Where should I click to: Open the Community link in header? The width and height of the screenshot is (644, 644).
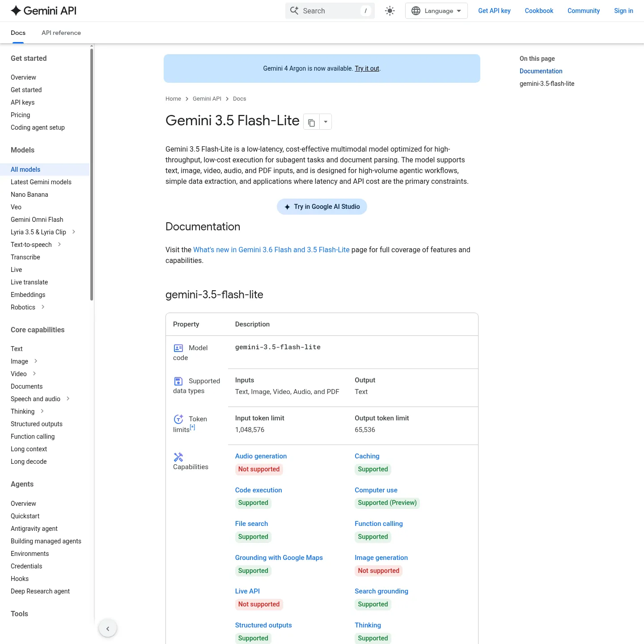pos(584,11)
